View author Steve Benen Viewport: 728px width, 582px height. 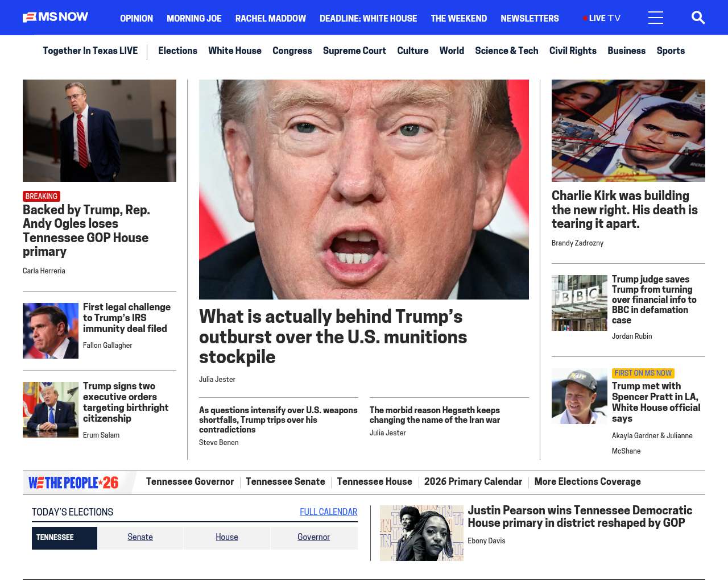[219, 443]
